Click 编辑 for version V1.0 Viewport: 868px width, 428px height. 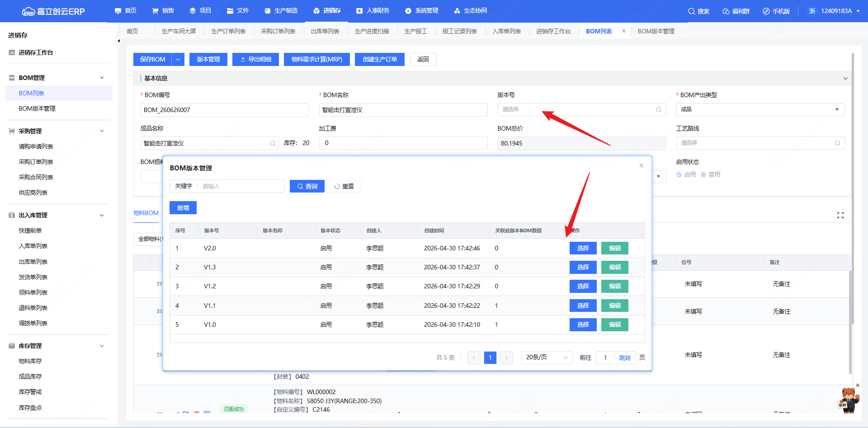pyautogui.click(x=615, y=325)
